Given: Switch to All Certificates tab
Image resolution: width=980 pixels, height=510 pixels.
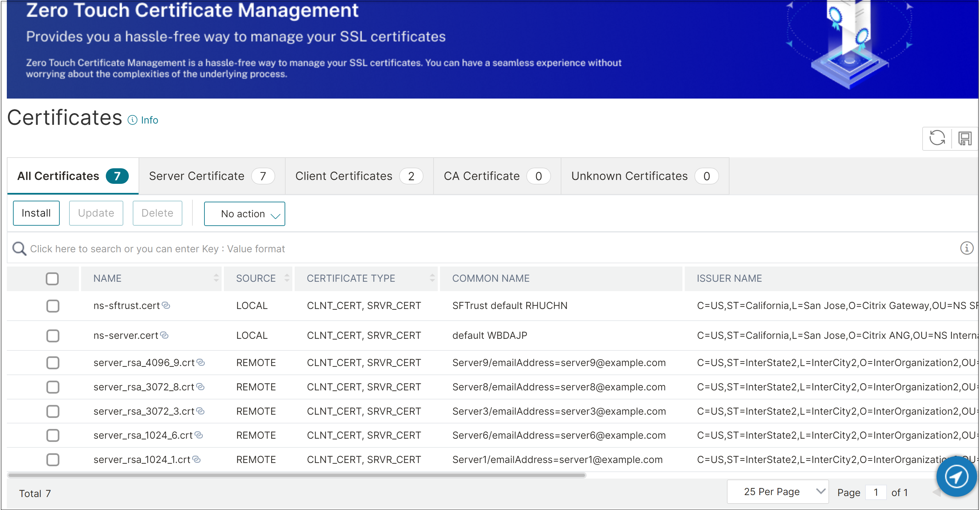Looking at the screenshot, I should [x=73, y=176].
